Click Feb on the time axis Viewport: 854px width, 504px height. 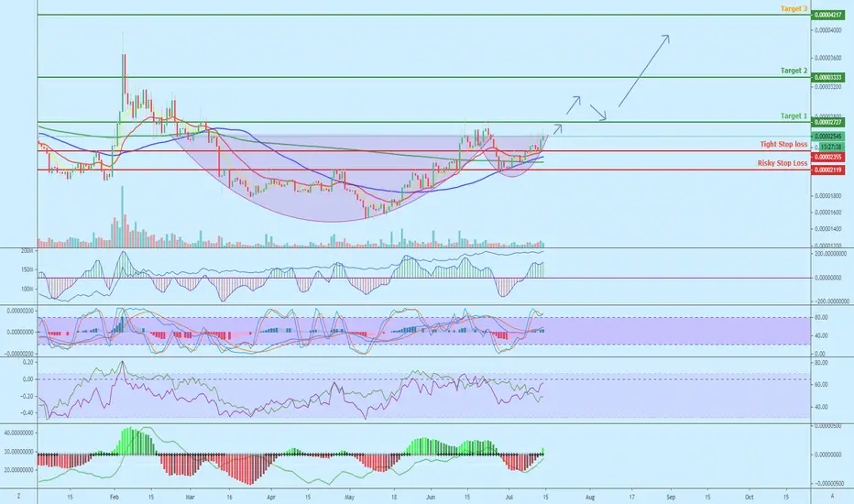coord(114,497)
